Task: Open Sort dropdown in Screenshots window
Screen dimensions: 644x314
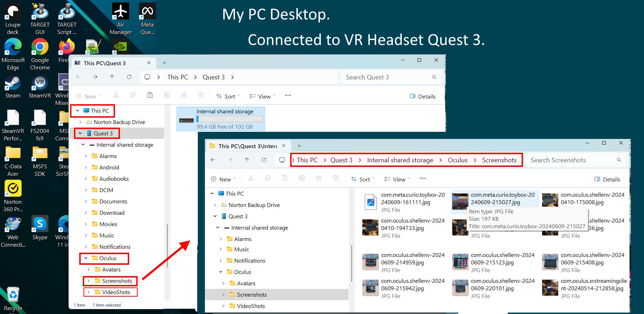Action: (x=363, y=179)
